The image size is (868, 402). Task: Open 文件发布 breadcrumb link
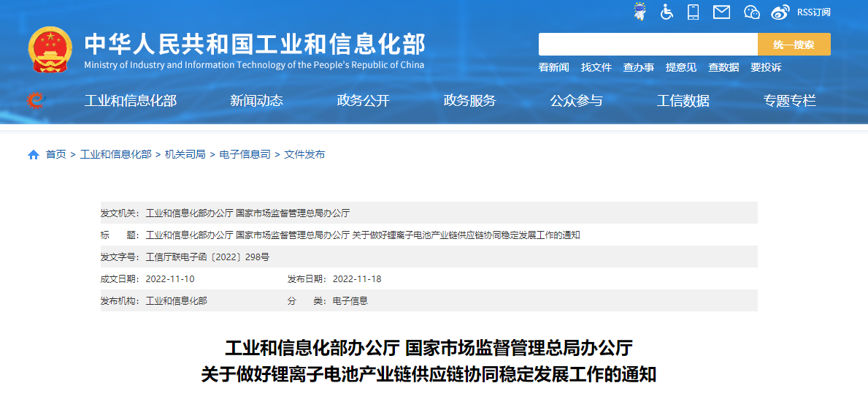pos(304,155)
